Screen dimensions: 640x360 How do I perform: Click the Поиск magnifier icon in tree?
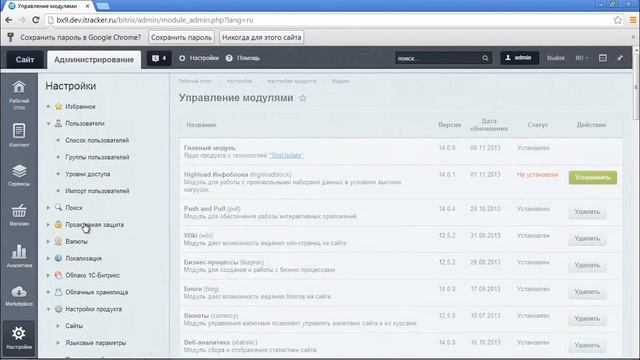(58, 207)
